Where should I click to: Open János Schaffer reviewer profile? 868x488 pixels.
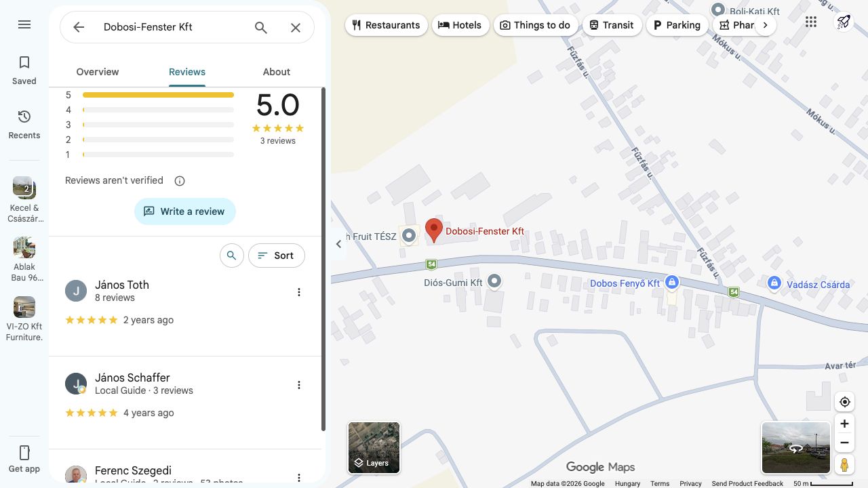(132, 378)
